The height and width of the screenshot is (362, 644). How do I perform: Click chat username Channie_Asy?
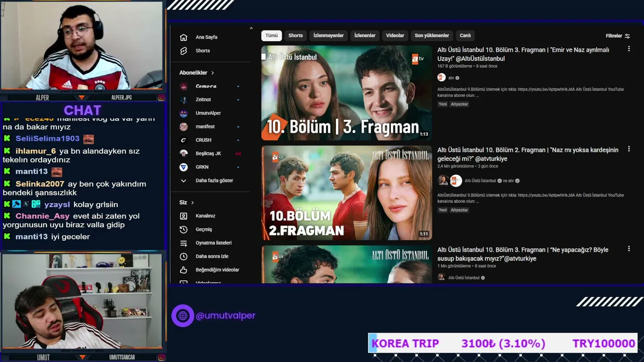pyautogui.click(x=43, y=216)
